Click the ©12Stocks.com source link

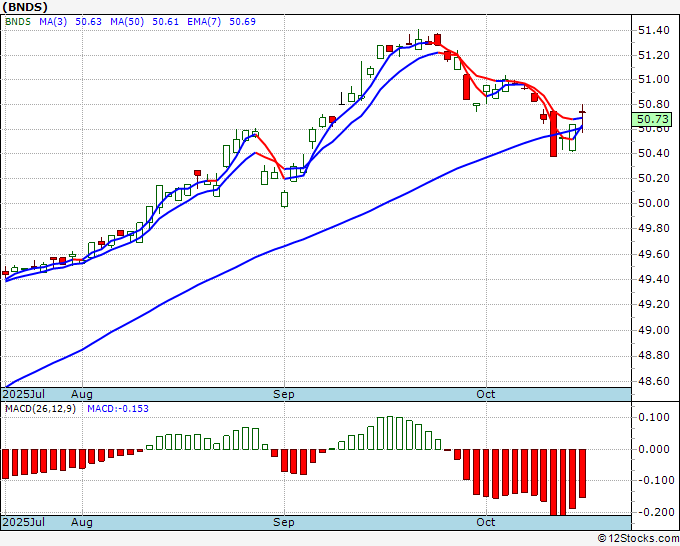pyautogui.click(x=638, y=539)
